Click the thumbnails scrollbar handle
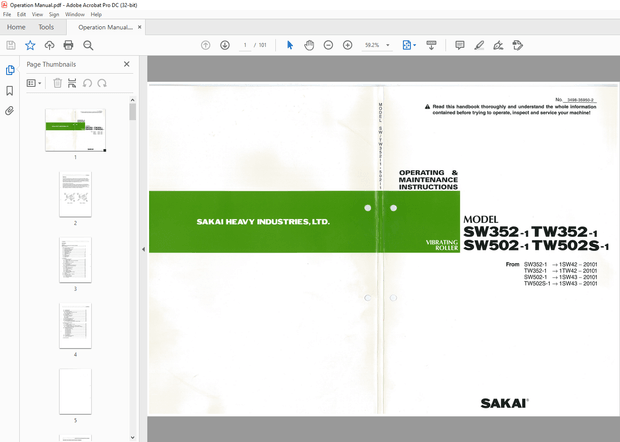The height and width of the screenshot is (442, 620). [132, 112]
